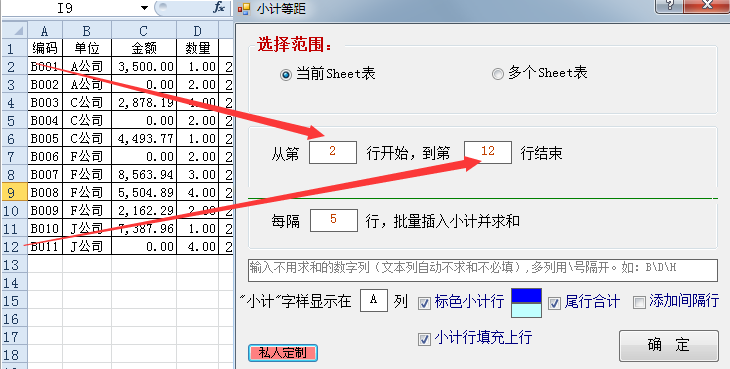Screen dimensions: 730x369
Task: Enable the 添加间隔行 checkbox
Action: [x=639, y=302]
